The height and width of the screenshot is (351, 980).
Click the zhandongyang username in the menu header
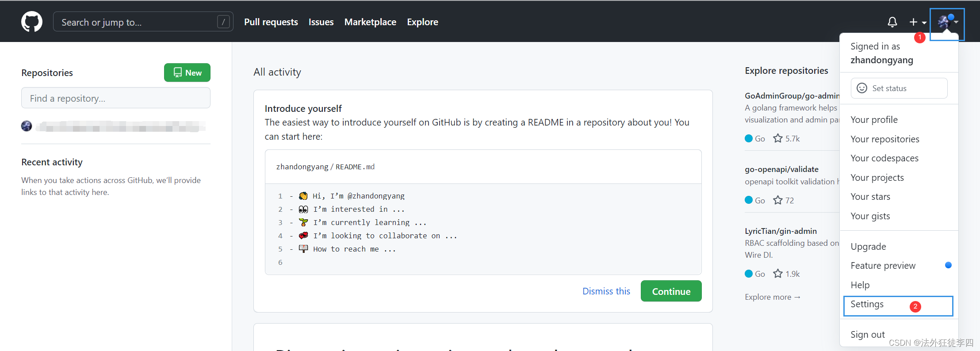[x=881, y=60]
